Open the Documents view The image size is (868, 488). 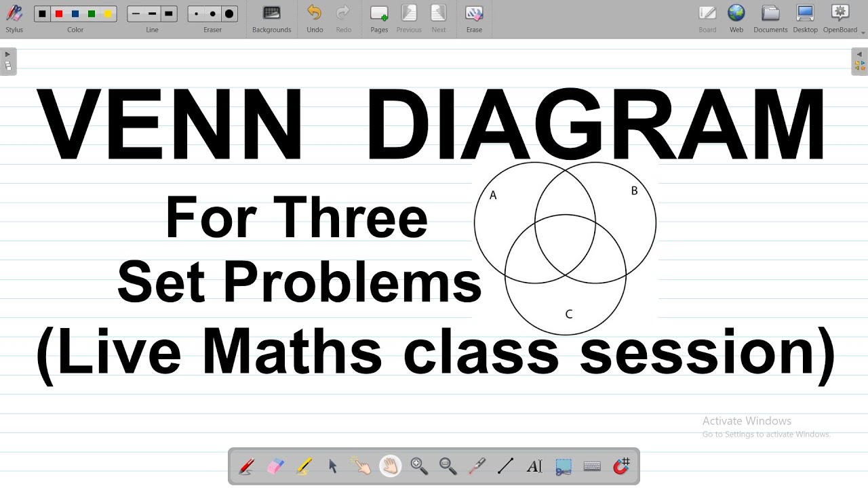tap(770, 18)
